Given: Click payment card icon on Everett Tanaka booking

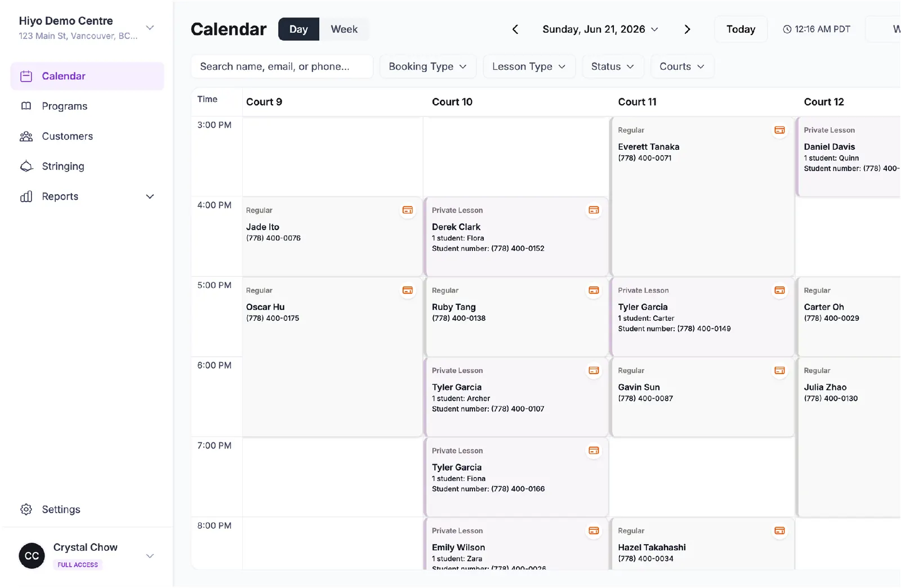Looking at the screenshot, I should tap(779, 130).
